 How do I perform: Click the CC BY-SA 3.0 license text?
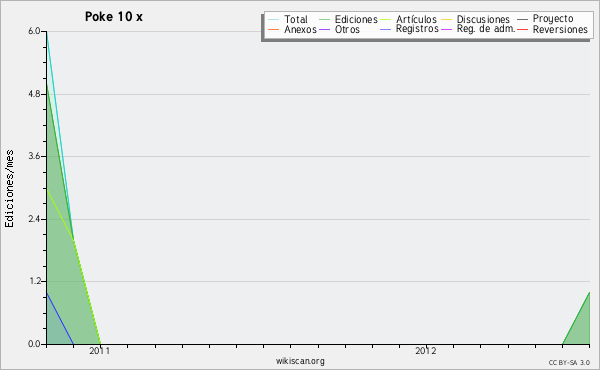[x=569, y=363]
